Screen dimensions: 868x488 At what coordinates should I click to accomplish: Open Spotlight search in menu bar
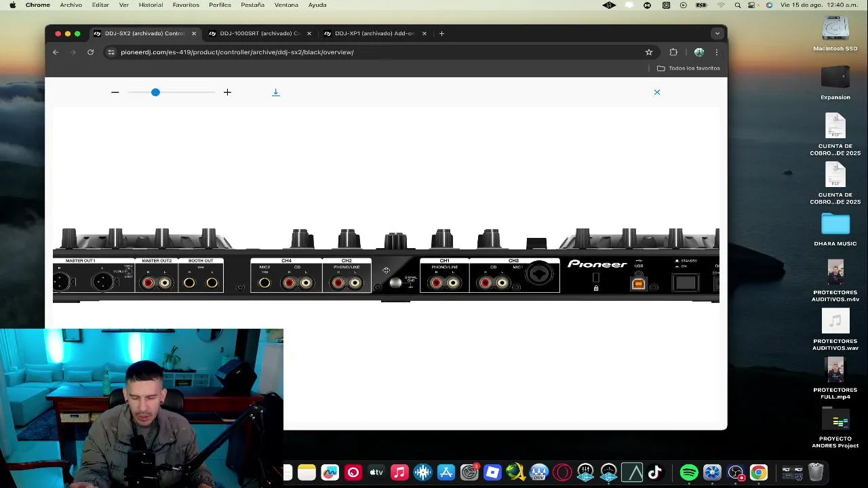[738, 5]
